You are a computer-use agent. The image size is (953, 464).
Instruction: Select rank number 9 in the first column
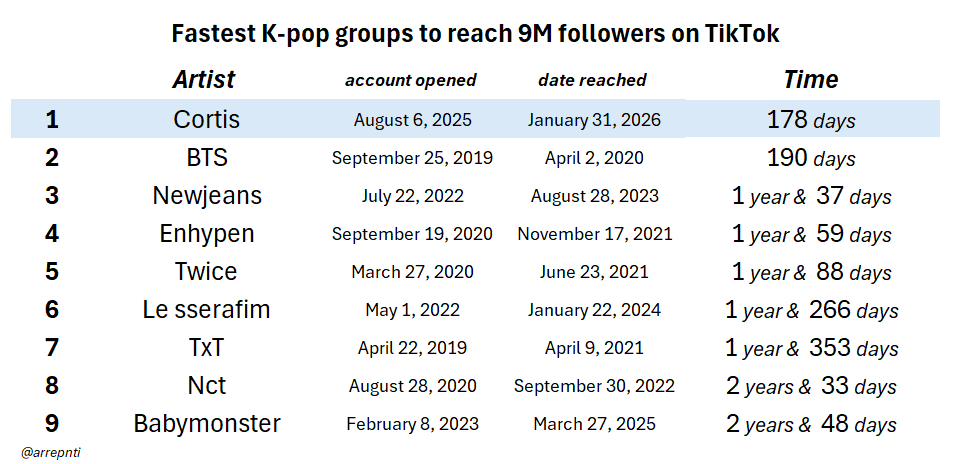52,424
